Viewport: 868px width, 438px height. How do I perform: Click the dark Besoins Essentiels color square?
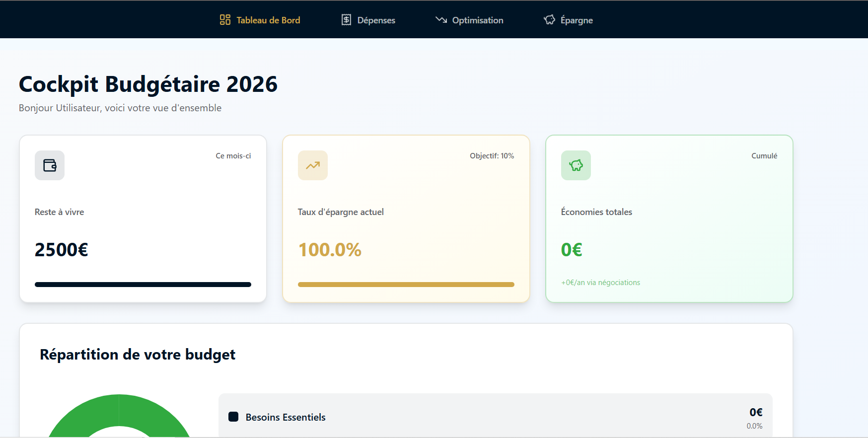coord(233,417)
